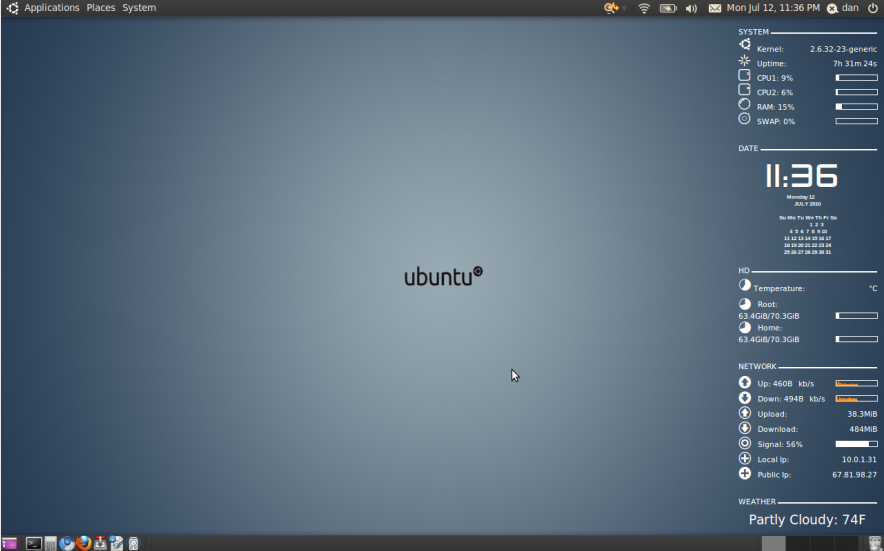884x551 pixels.
Task: Click the Monday 12 JULY 2010 date text
Action: coord(804,201)
